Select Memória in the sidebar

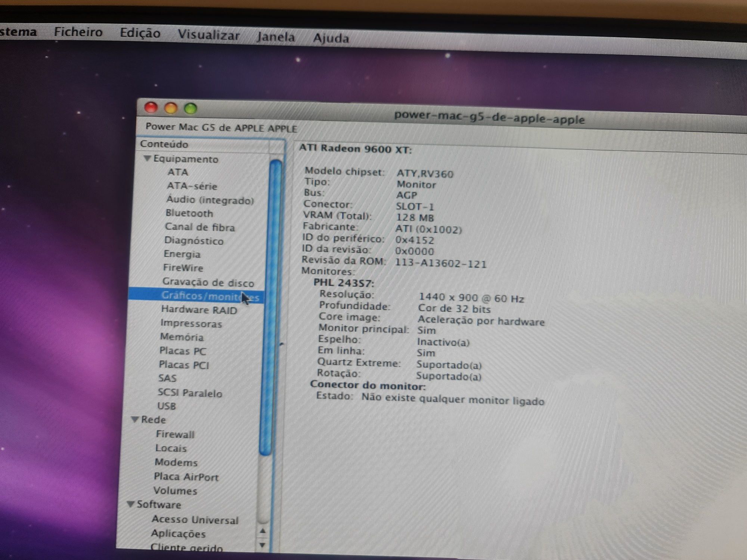tap(182, 337)
